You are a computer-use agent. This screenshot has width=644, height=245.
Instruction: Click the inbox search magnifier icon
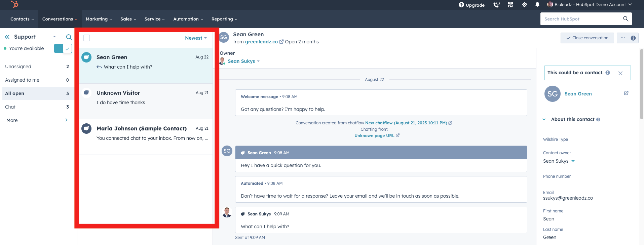click(x=69, y=37)
